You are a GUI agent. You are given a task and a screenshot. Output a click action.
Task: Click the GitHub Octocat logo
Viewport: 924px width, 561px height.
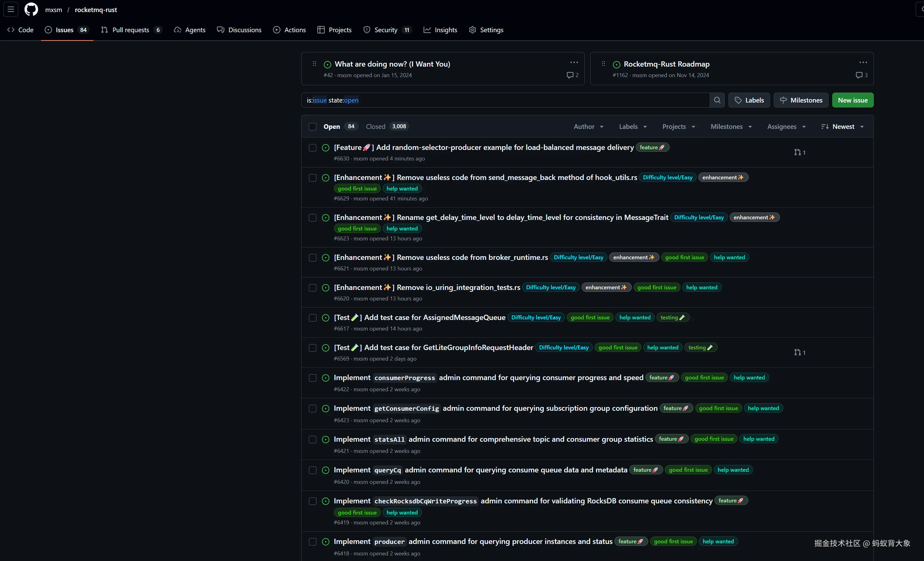click(31, 10)
